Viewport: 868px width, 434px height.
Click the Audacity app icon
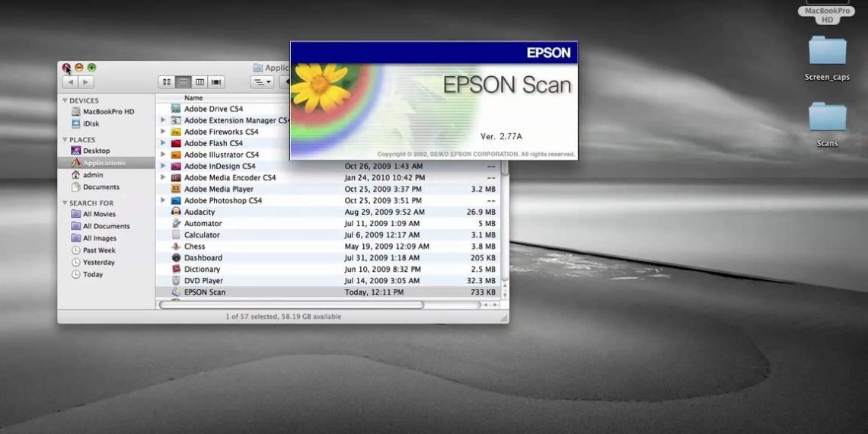(x=176, y=212)
